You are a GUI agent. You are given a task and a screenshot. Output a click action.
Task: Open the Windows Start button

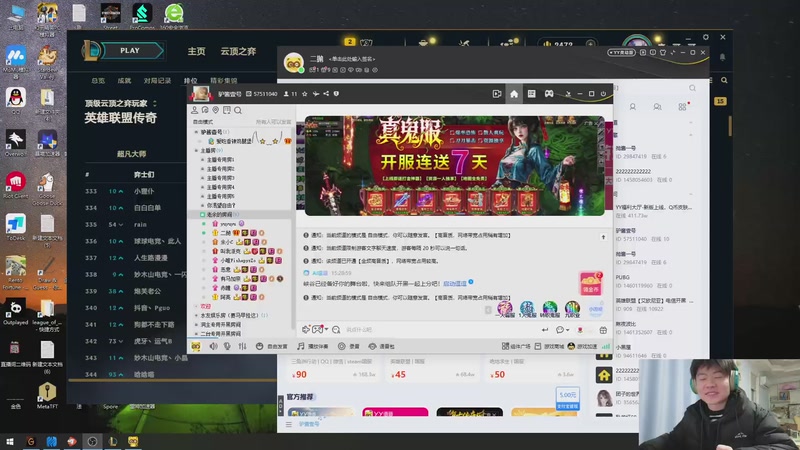10,441
